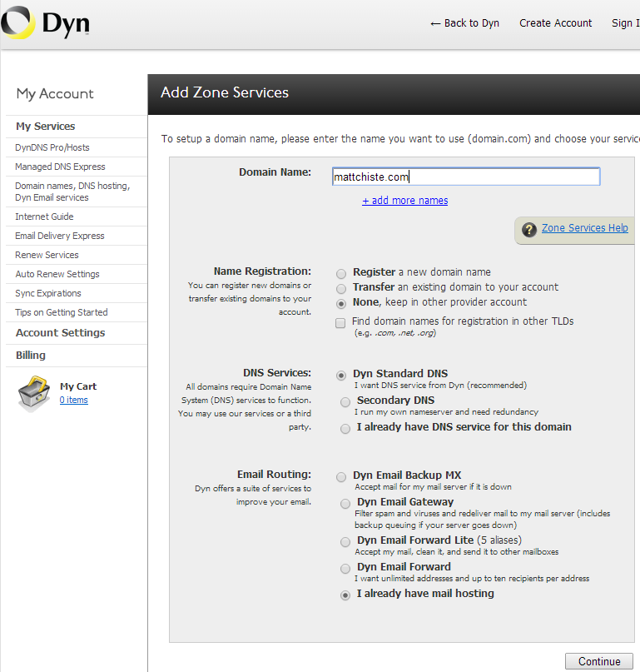
Task: Select Transfer an existing domain option
Action: tap(341, 288)
